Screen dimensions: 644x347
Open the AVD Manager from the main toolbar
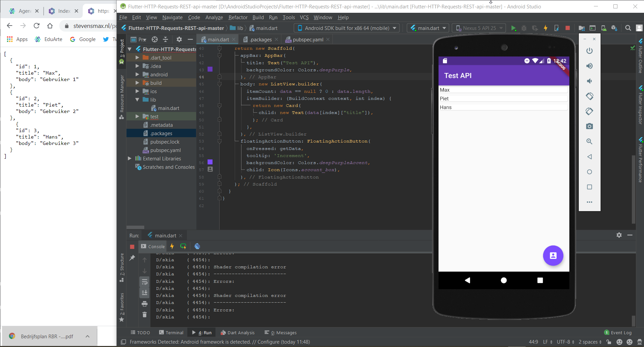pyautogui.click(x=604, y=28)
